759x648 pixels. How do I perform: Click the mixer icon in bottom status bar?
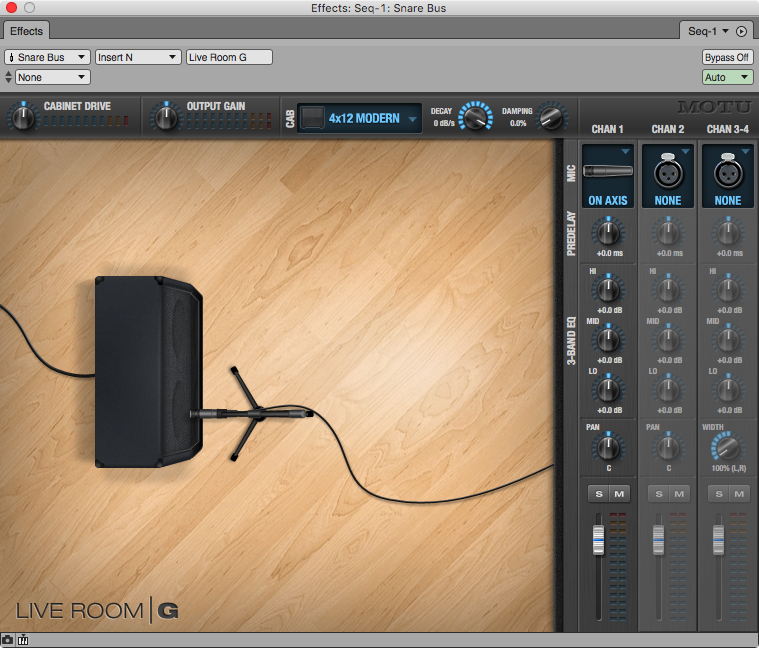click(23, 640)
